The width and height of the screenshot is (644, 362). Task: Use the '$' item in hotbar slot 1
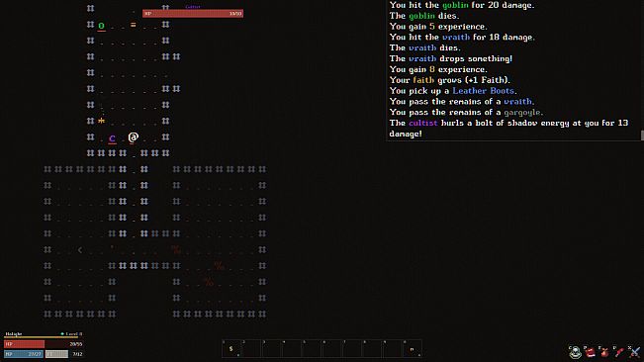pyautogui.click(x=231, y=349)
